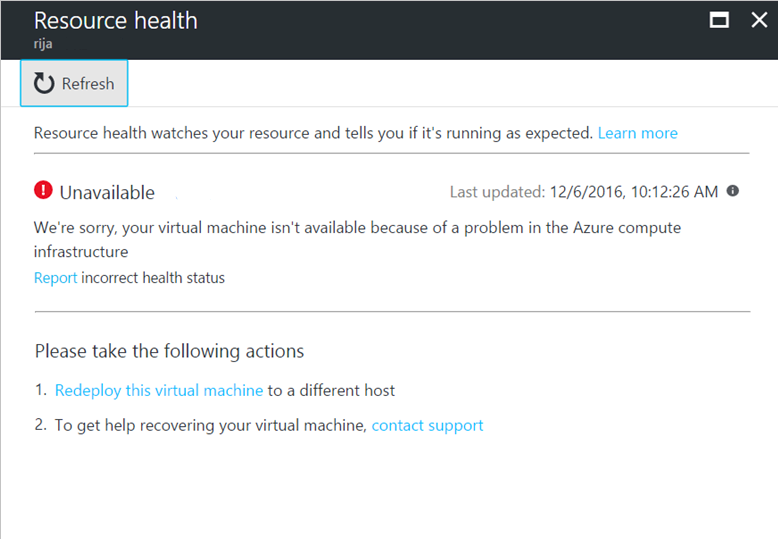778x539 pixels.
Task: Click the info icon beside Last updated
Action: [732, 191]
